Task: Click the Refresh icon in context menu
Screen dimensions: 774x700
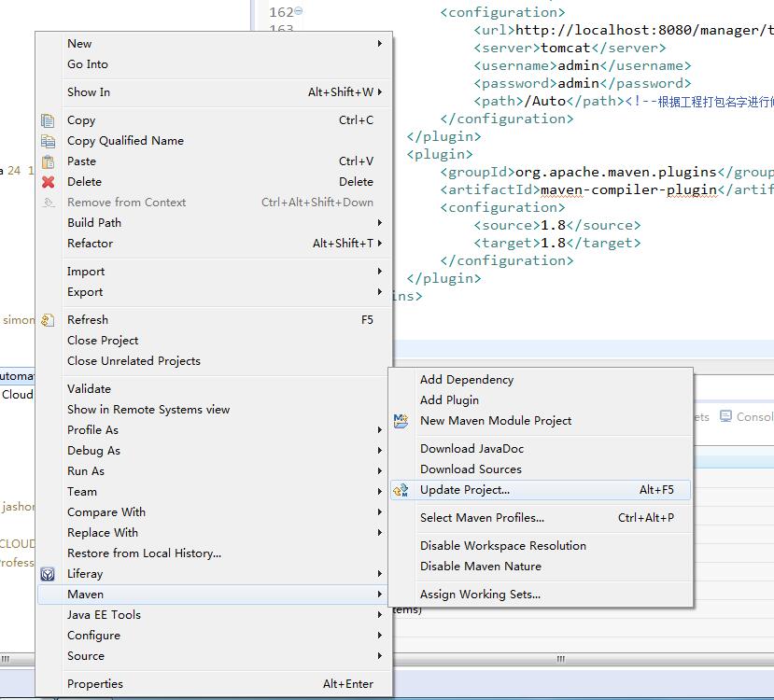Action: coord(48,320)
